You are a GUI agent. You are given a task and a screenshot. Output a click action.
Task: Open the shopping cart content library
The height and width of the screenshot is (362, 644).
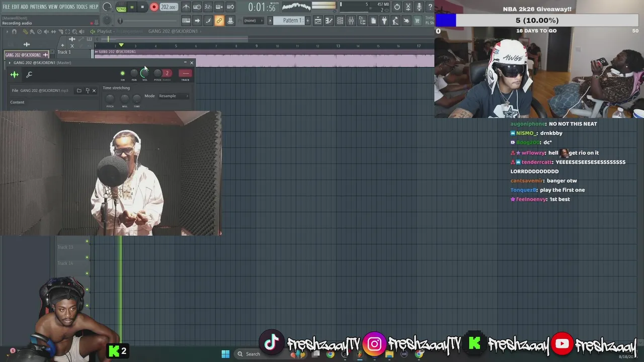point(417,21)
